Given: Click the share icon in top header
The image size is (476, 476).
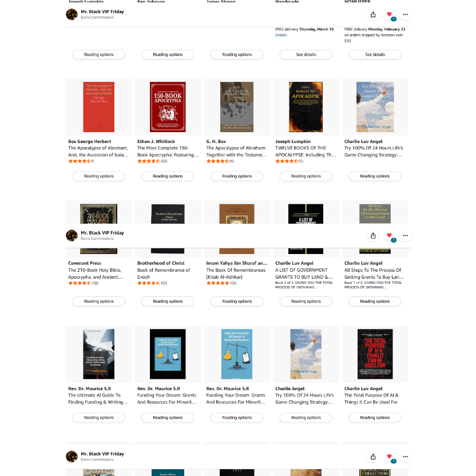Looking at the screenshot, I should coord(373,14).
